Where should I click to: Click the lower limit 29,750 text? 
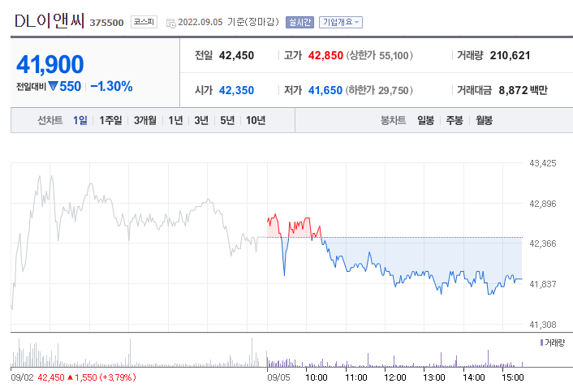click(379, 90)
